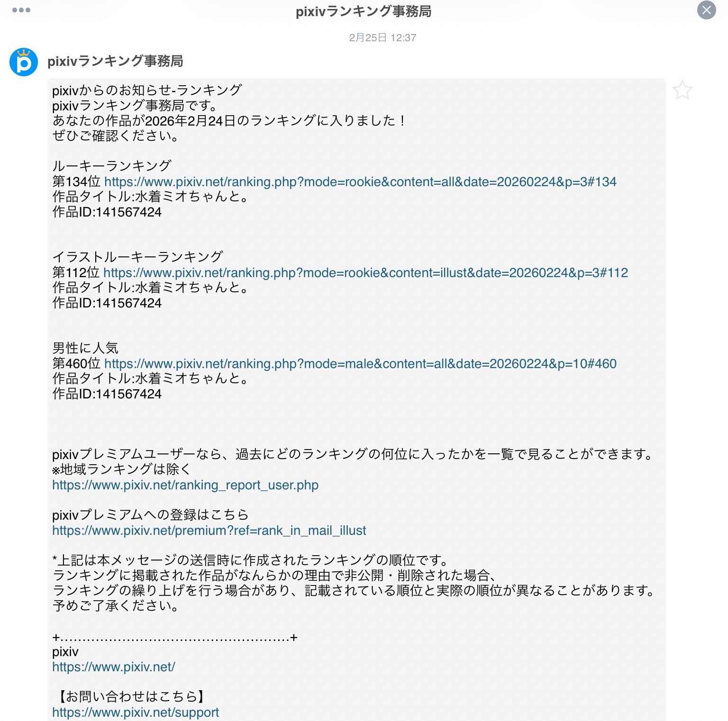Click the timestamp 2月25日 12:37

[x=382, y=38]
